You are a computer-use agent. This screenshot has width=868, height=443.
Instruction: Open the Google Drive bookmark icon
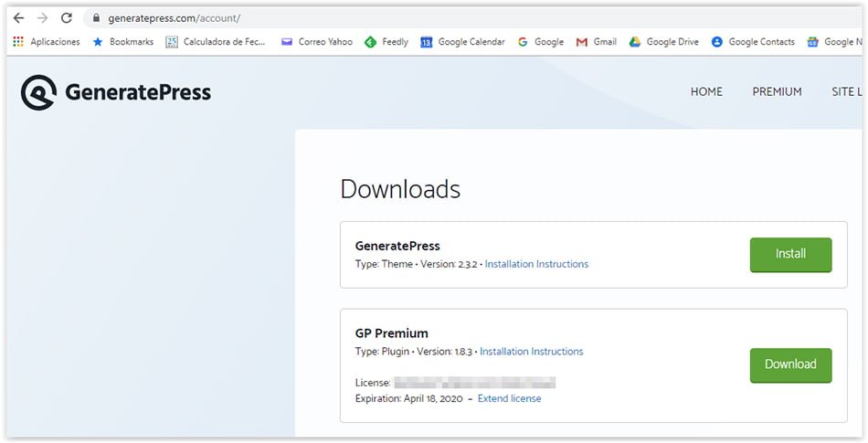click(634, 41)
